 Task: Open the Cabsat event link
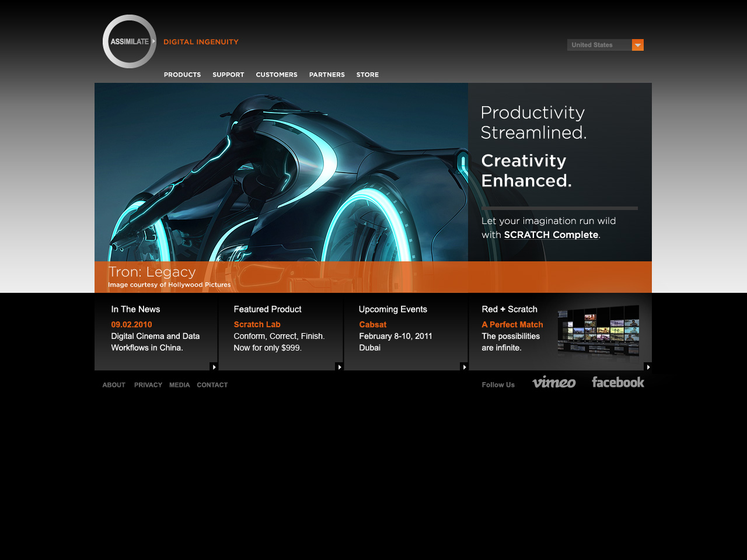click(372, 324)
